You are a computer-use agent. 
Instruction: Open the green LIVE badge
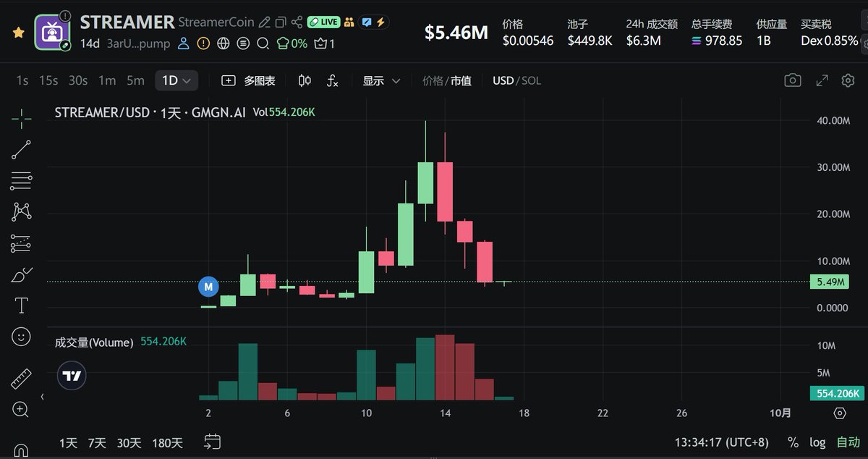point(323,22)
